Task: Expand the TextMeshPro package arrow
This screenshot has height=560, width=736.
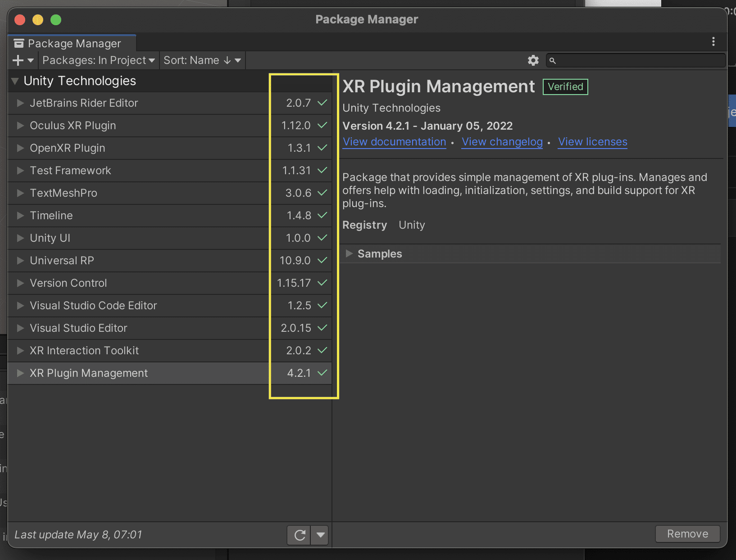Action: 20,193
